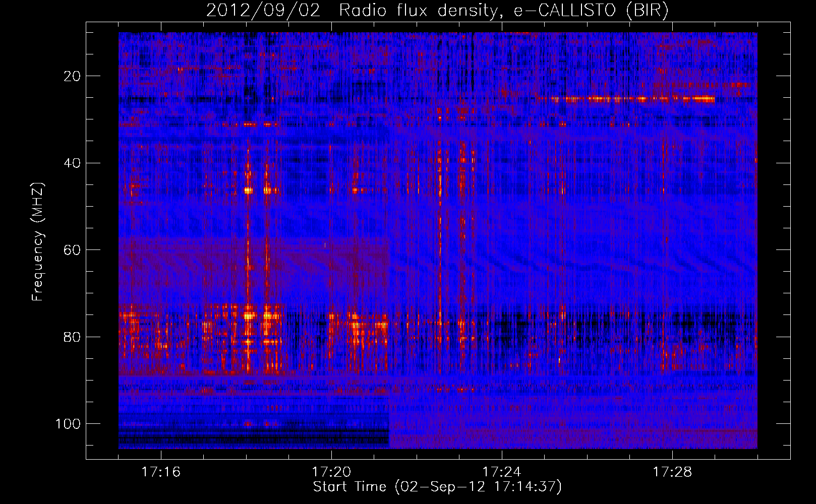Click the 100 MHz frequency tick label
Viewport: 816px width, 504px height.
click(x=68, y=424)
